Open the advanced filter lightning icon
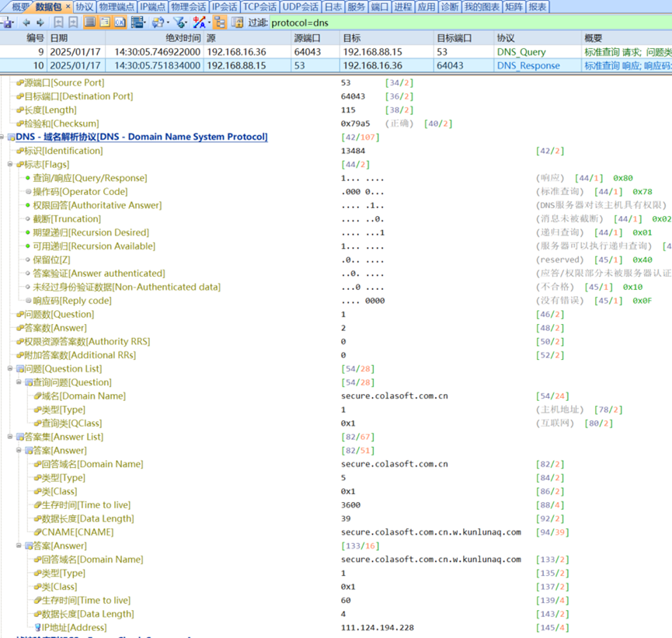Image resolution: width=672 pixels, height=638 pixels. (197, 23)
